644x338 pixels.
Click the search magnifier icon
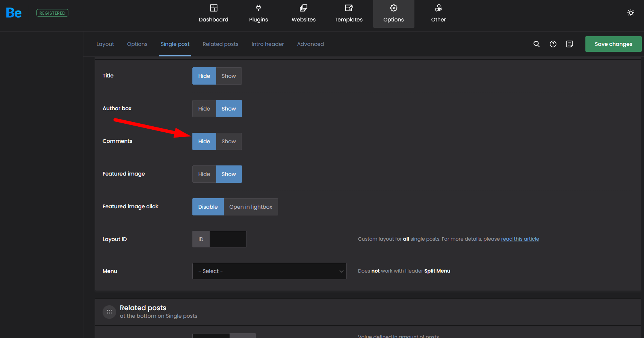pyautogui.click(x=537, y=44)
